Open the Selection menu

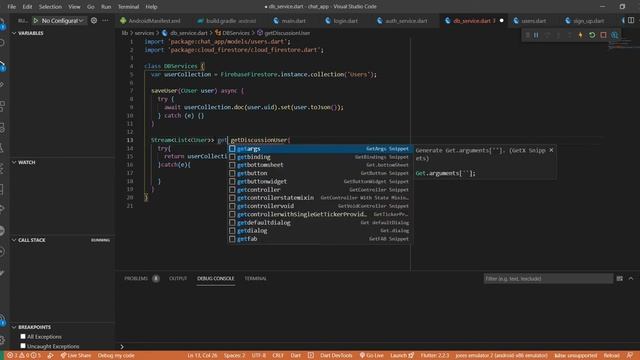[x=50, y=7]
